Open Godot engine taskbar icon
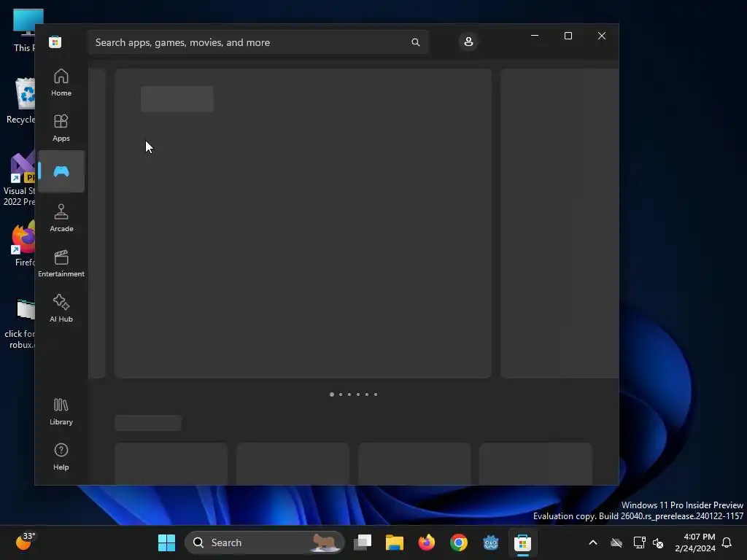747x560 pixels. [x=491, y=542]
